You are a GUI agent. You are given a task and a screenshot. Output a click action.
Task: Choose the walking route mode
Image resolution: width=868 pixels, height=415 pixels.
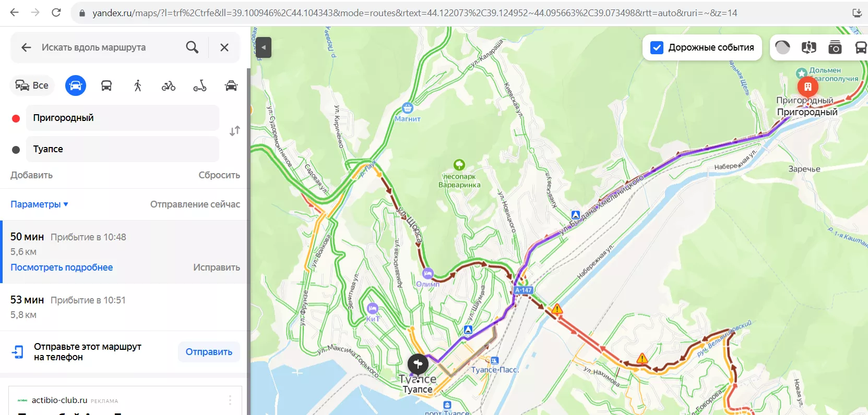(x=138, y=86)
